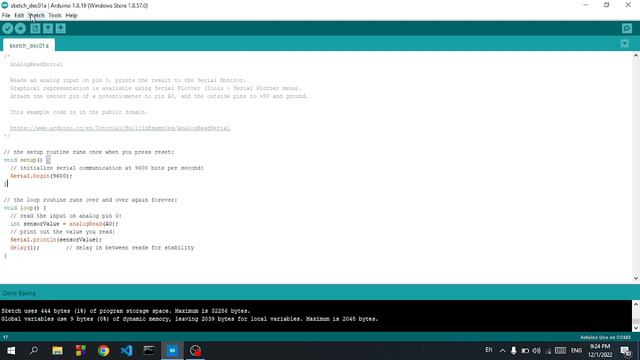Click the editor scrollbar up arrow

pyautogui.click(x=636, y=56)
